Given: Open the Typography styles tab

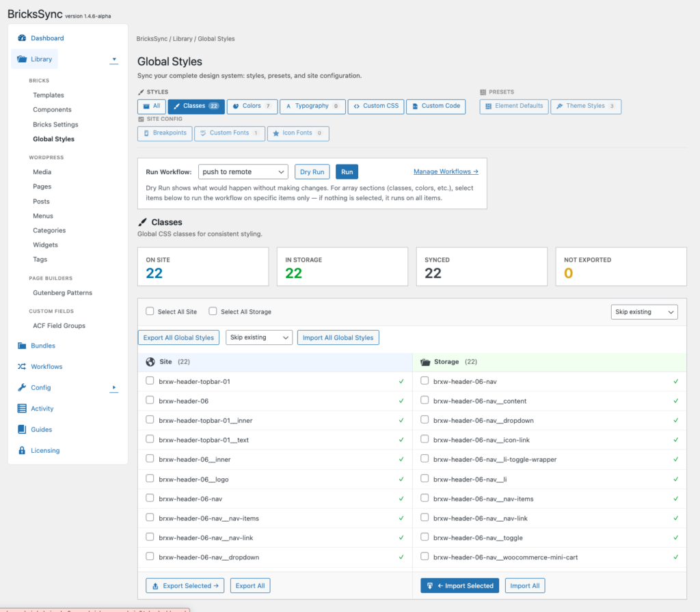Looking at the screenshot, I should coord(312,107).
